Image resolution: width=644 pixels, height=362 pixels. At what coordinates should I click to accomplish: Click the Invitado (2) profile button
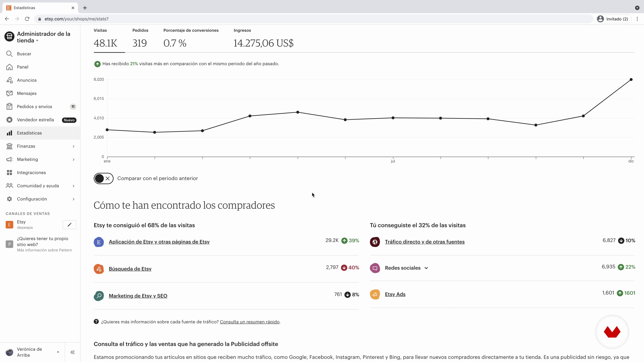pos(614,19)
